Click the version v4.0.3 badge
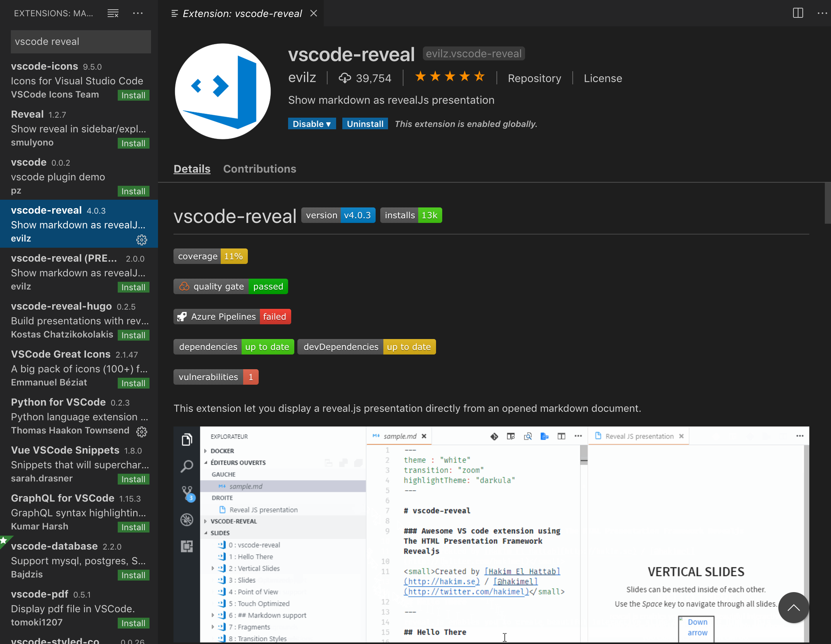 pos(338,215)
